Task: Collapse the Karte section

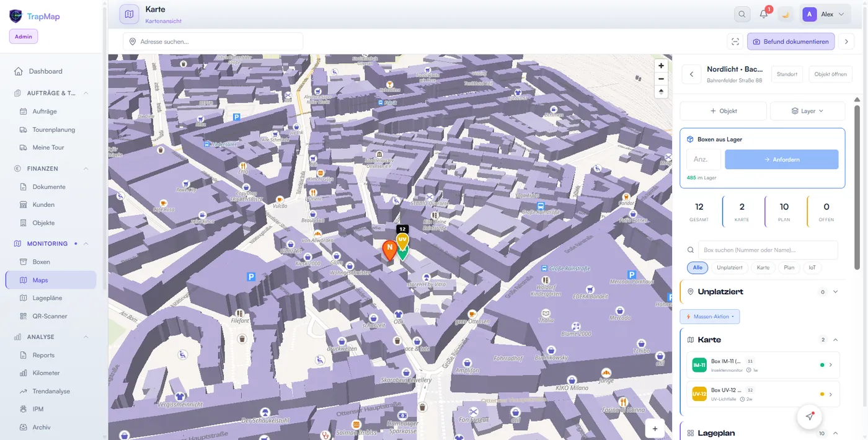Action: [835, 340]
